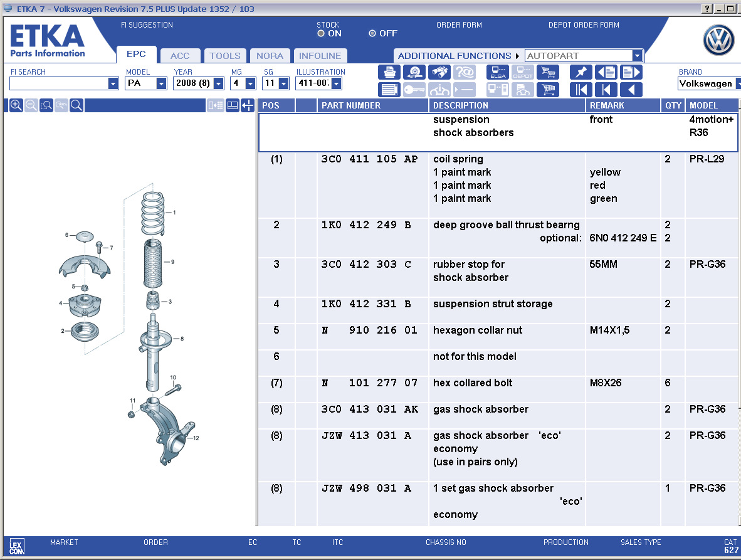Click the zoom region magnifier icon
The width and height of the screenshot is (741, 560).
(46, 105)
